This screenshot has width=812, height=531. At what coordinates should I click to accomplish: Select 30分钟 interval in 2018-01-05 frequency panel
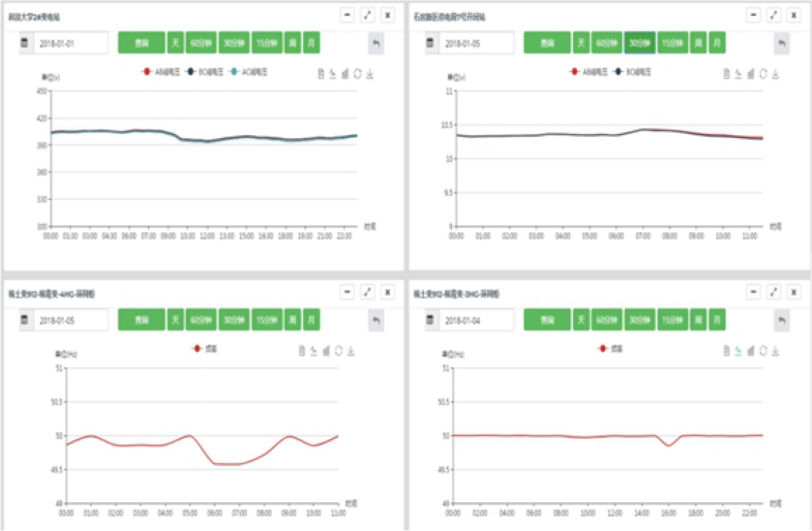(x=234, y=319)
